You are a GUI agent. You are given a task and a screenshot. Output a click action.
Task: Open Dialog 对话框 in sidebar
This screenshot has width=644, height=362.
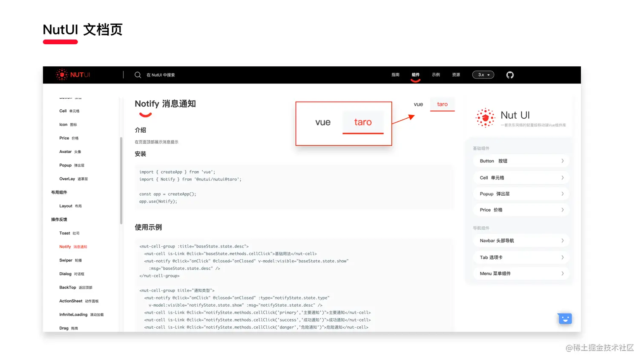point(72,274)
